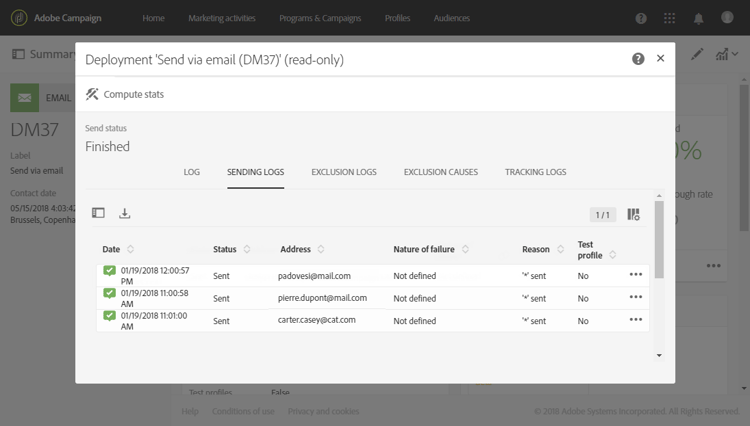Open Audiences in top navigation

(452, 18)
